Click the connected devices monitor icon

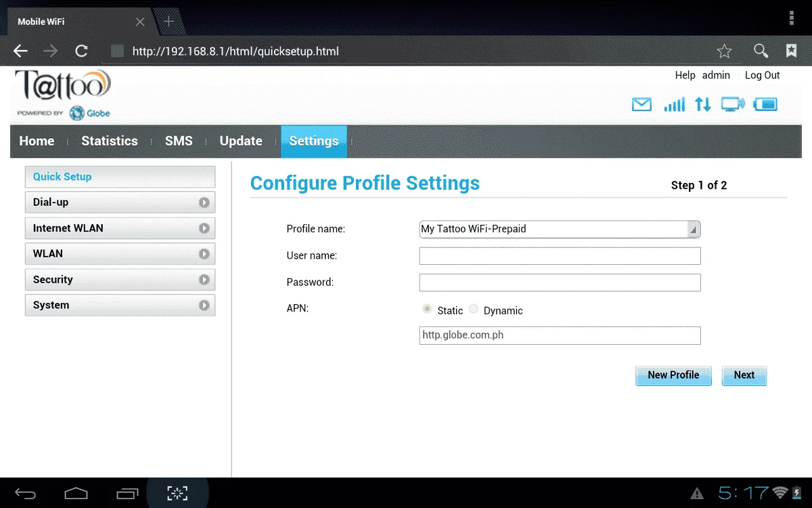tap(732, 104)
